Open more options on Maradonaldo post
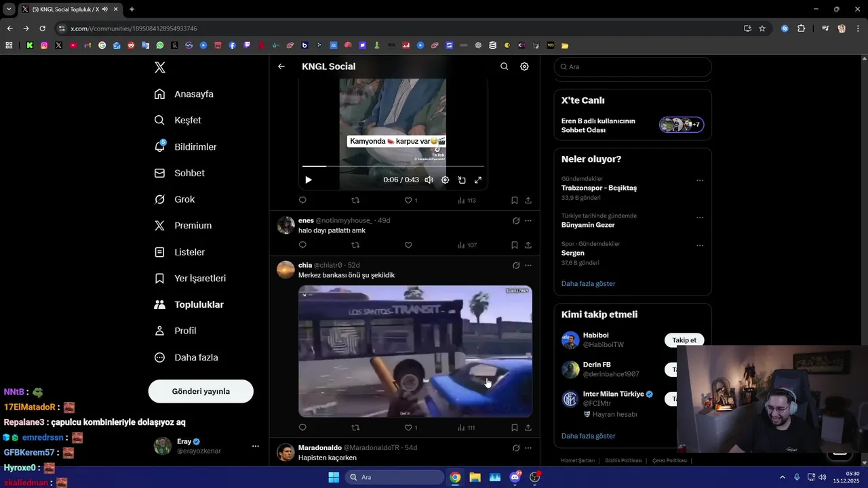 (528, 448)
